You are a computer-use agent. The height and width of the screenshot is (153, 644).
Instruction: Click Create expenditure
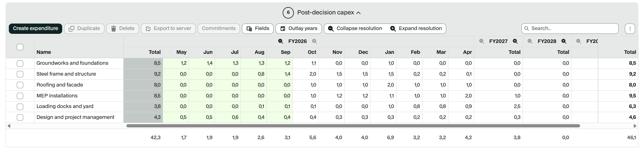pos(35,29)
